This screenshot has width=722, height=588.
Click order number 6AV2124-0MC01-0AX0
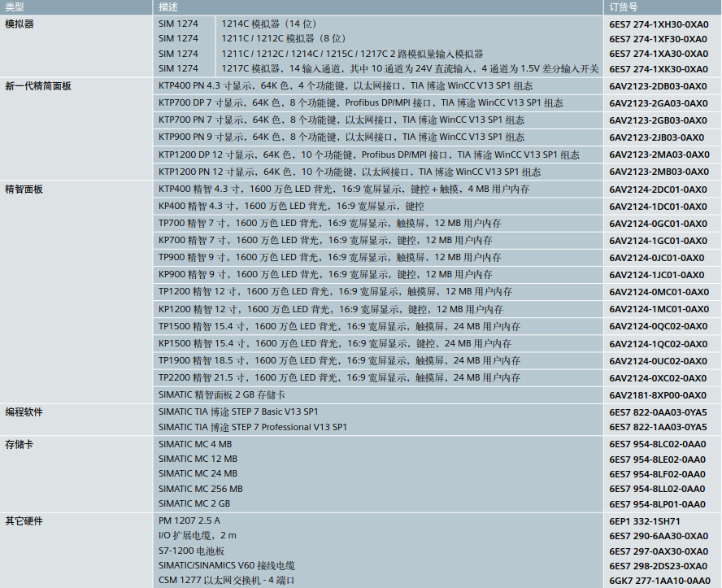click(x=659, y=291)
